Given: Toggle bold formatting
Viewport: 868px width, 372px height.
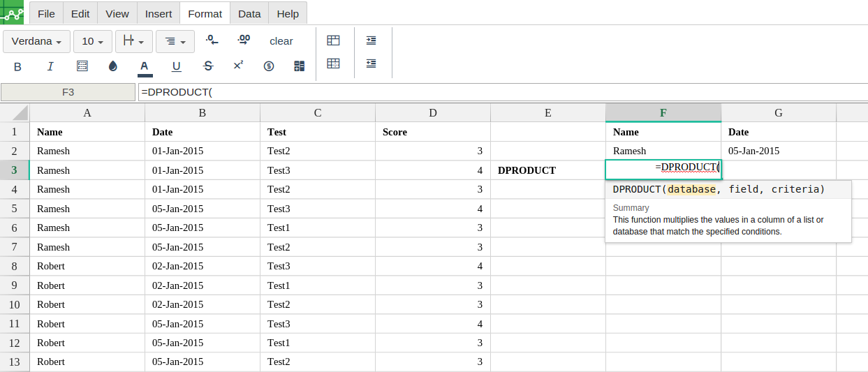Looking at the screenshot, I should click(17, 66).
